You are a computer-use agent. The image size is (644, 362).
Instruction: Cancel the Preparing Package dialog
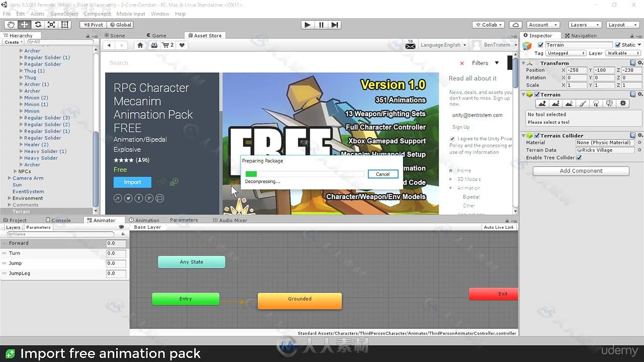[383, 174]
